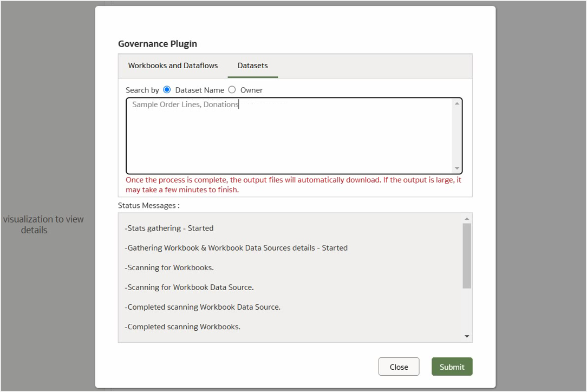This screenshot has height=392, width=587.
Task: Click the Status Messages scroll-up arrow
Action: [x=466, y=218]
